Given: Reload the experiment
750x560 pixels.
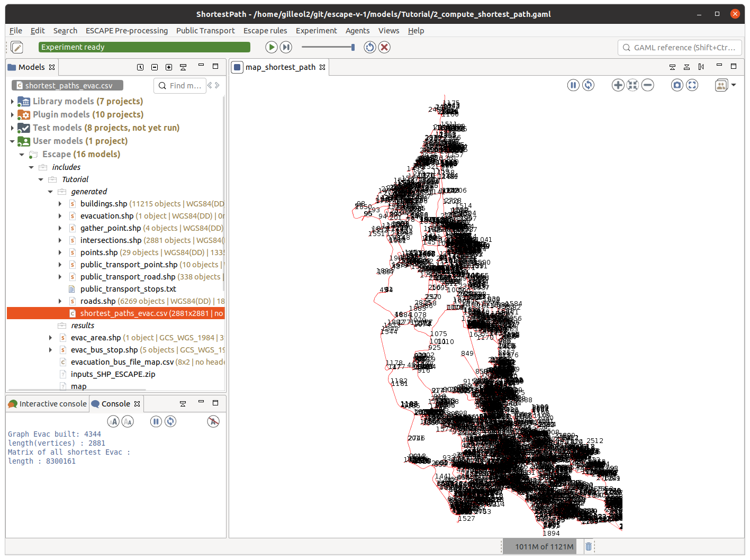Looking at the screenshot, I should pos(369,47).
